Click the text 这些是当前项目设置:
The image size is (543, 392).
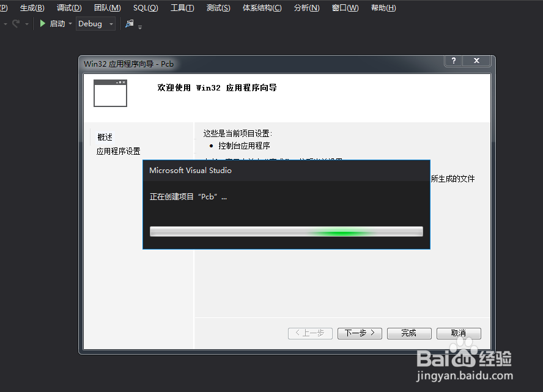(237, 133)
